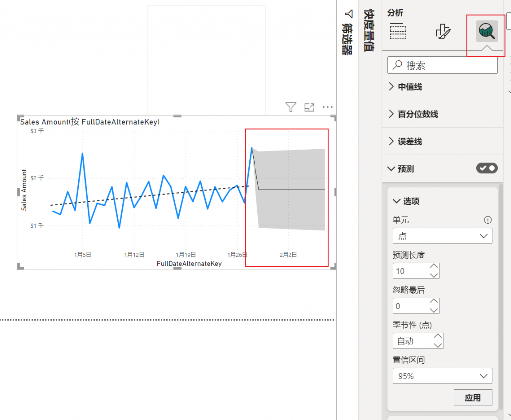The height and width of the screenshot is (420, 511).
Task: Click the filter funnel icon above chart
Action: (x=291, y=107)
